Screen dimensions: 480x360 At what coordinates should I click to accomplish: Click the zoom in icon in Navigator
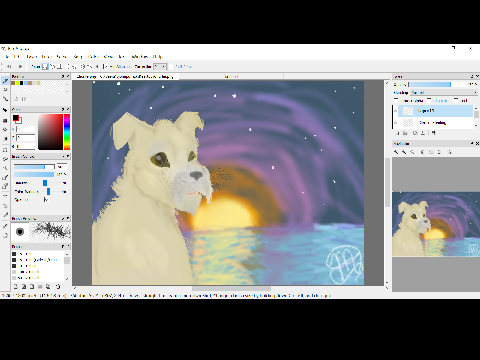[x=396, y=152]
